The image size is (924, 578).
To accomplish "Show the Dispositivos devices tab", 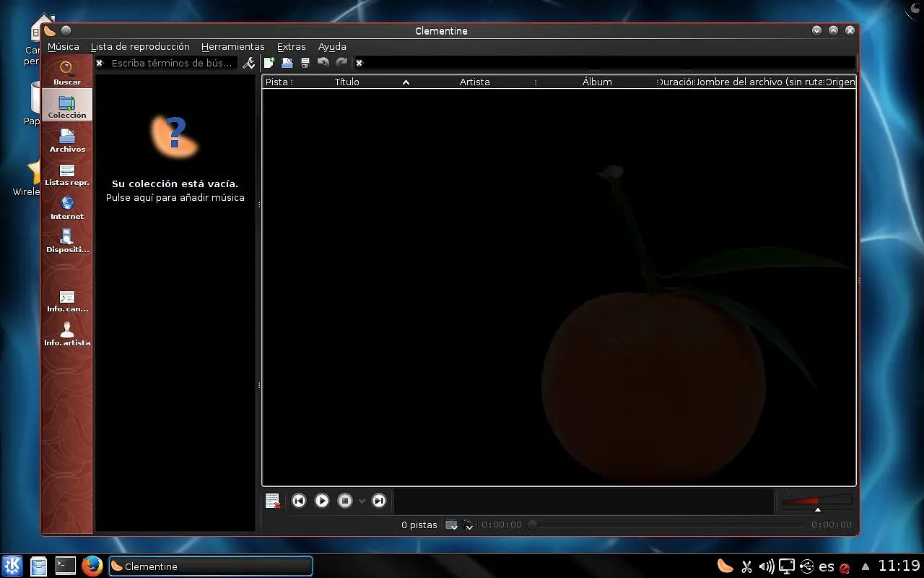I will pos(67,241).
